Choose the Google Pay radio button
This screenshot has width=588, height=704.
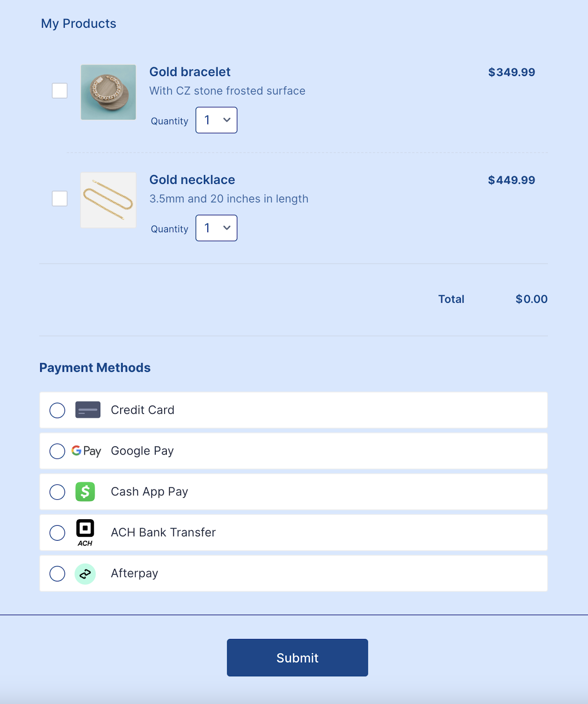point(57,451)
